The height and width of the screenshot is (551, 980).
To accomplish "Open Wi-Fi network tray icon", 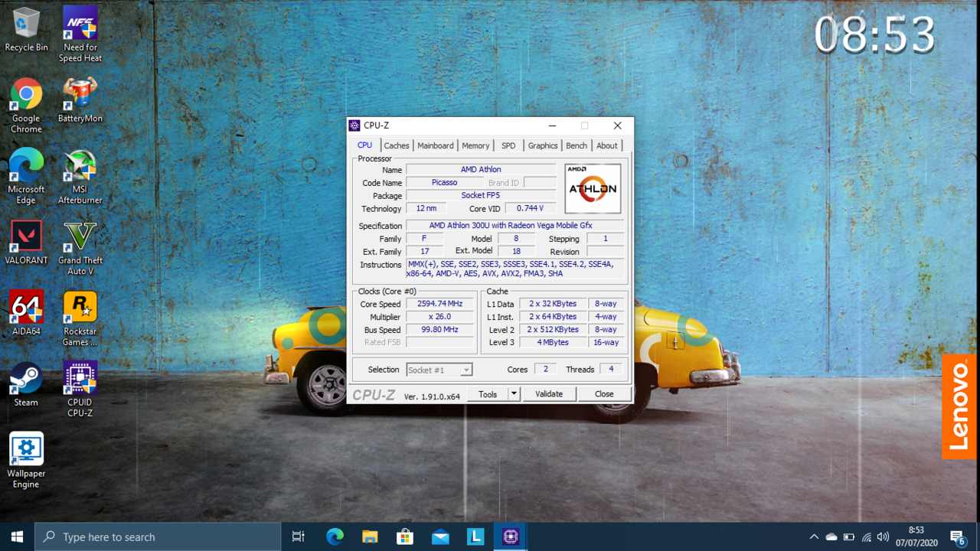I will 867,536.
